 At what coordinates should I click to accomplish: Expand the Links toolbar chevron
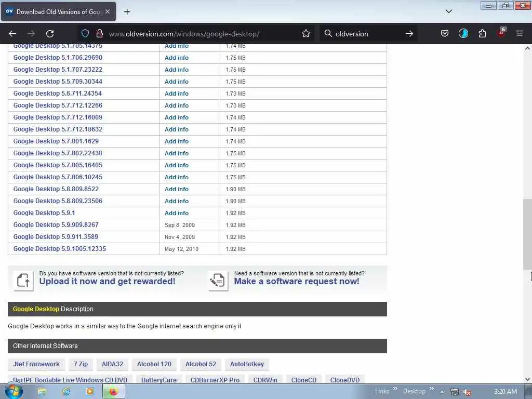(395, 389)
